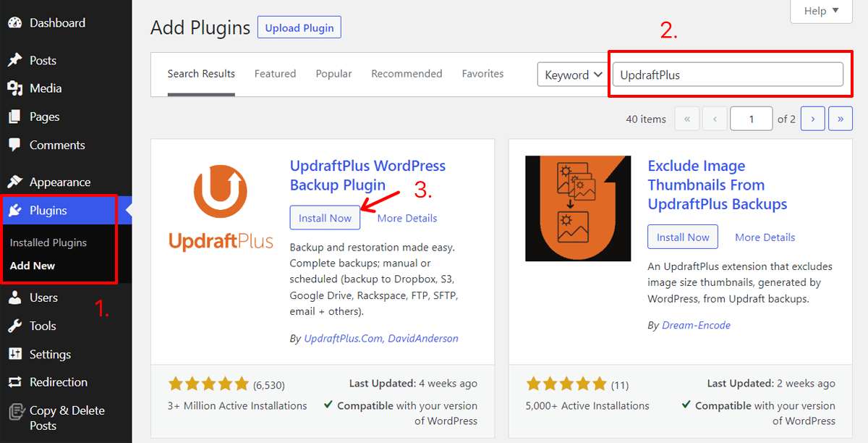The height and width of the screenshot is (443, 868).
Task: Click Last Updated 2 weeks ago text
Action: point(771,384)
